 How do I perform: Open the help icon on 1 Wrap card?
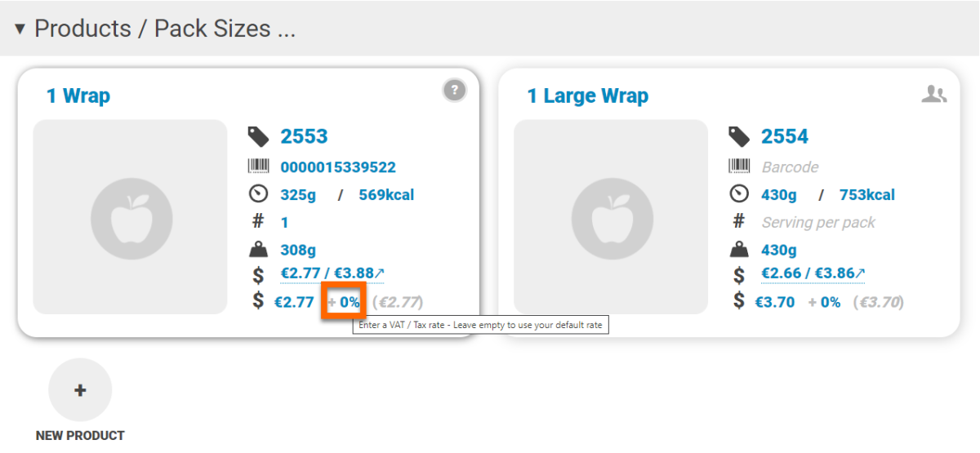point(455,90)
